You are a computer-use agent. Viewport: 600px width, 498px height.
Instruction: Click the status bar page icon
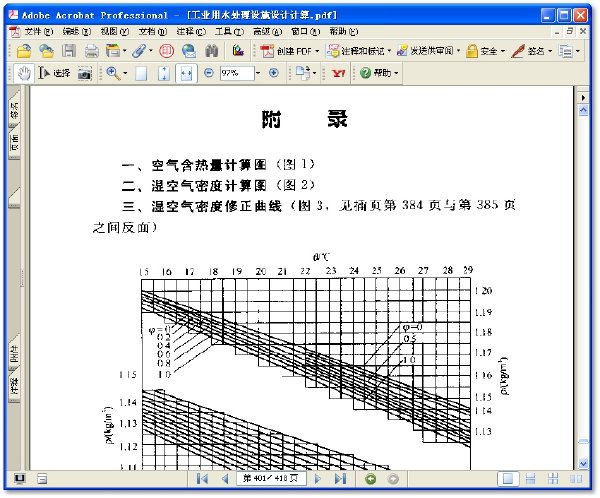click(42, 478)
